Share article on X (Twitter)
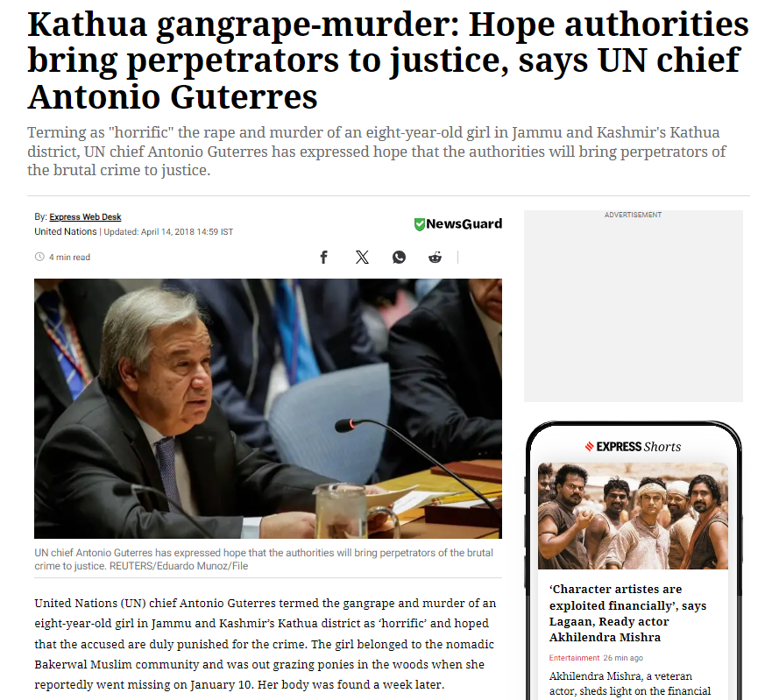The image size is (772, 700). (x=362, y=257)
